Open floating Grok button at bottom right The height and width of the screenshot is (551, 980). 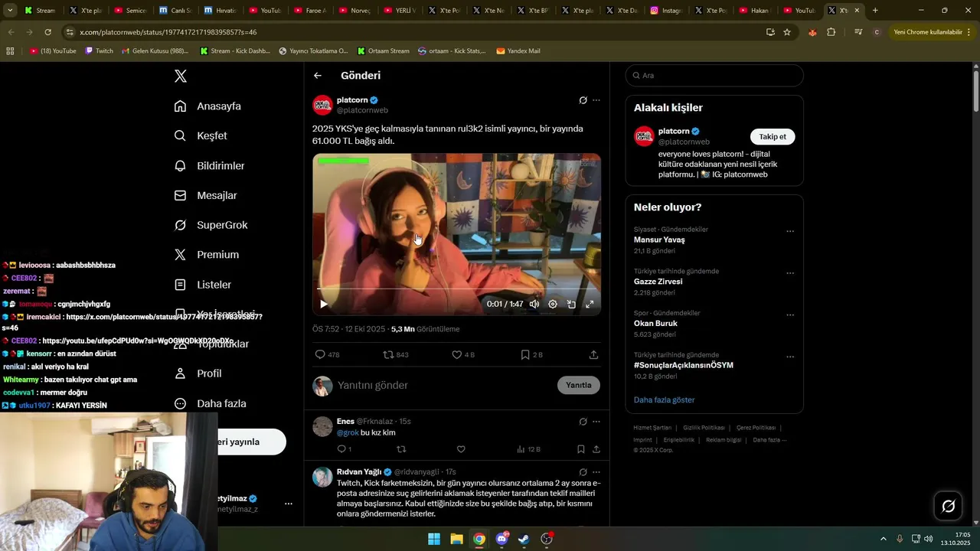948,506
